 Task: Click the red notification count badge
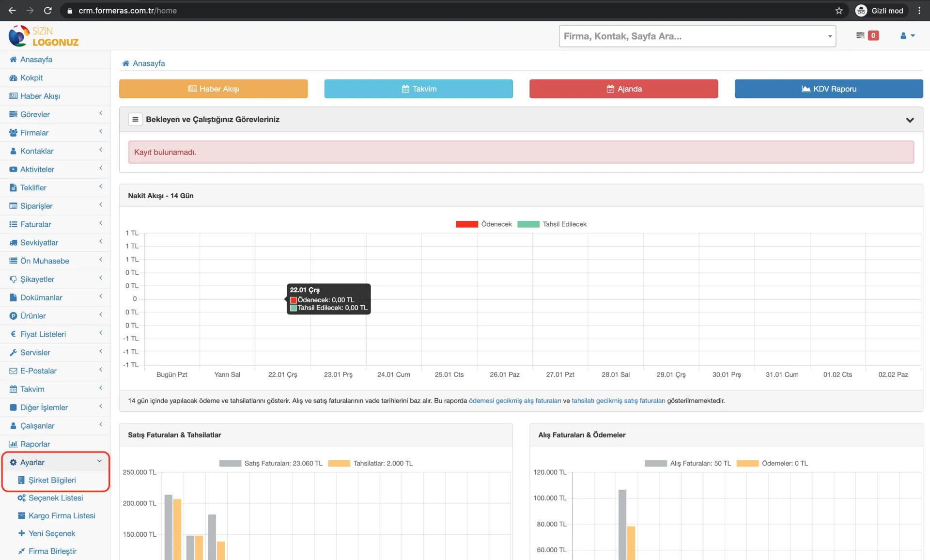click(873, 35)
